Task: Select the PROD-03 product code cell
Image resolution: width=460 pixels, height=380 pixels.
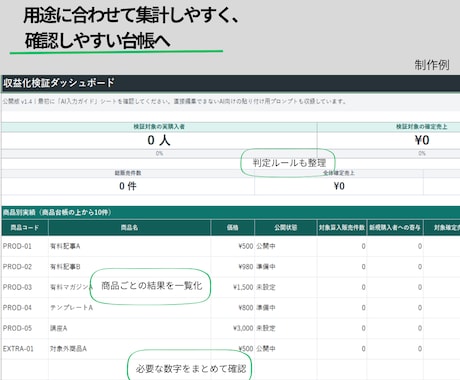Action: pos(25,287)
